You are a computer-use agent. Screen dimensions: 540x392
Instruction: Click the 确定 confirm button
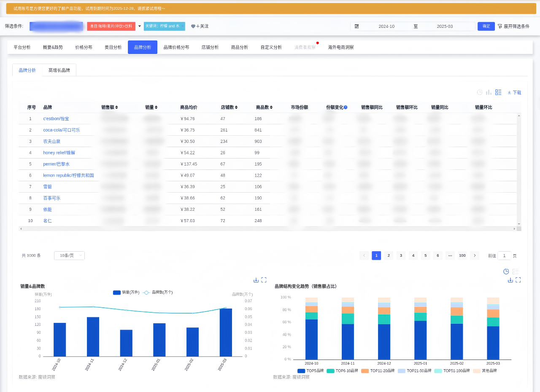pyautogui.click(x=486, y=26)
